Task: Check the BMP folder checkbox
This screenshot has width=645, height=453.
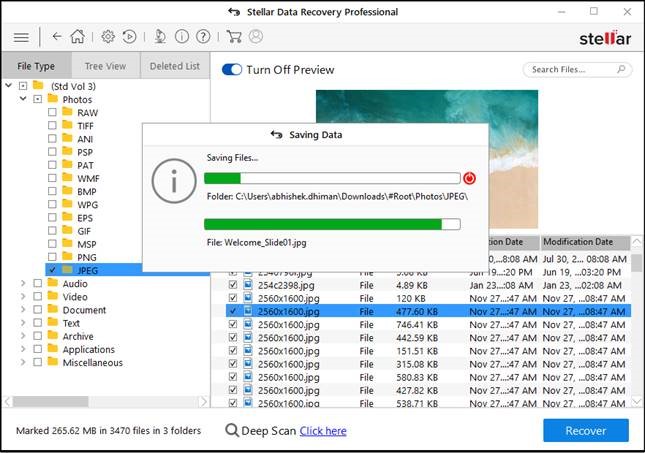Action: click(52, 191)
